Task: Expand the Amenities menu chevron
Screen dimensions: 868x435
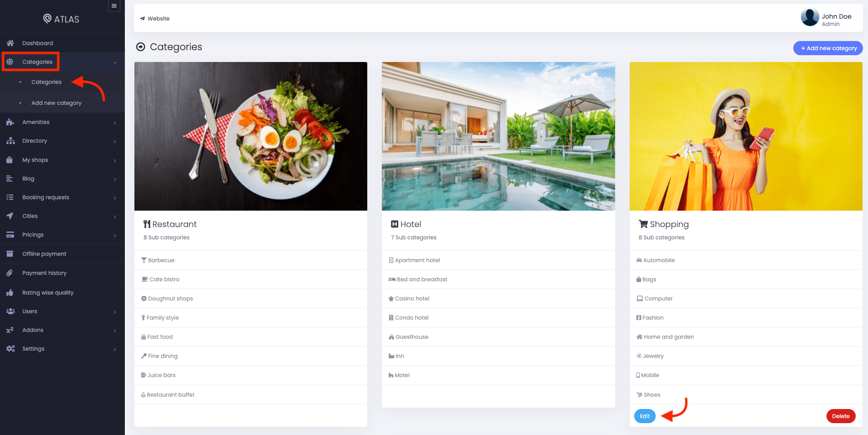Action: pos(115,123)
